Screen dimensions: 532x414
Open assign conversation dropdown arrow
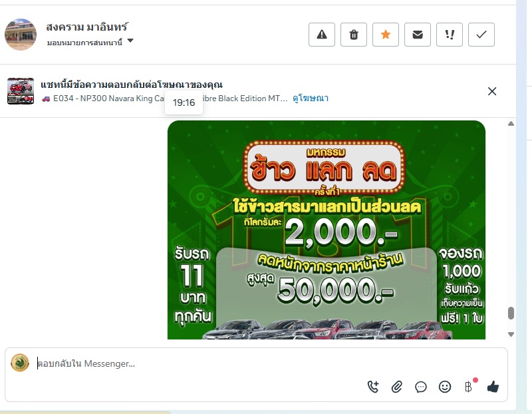pos(130,41)
